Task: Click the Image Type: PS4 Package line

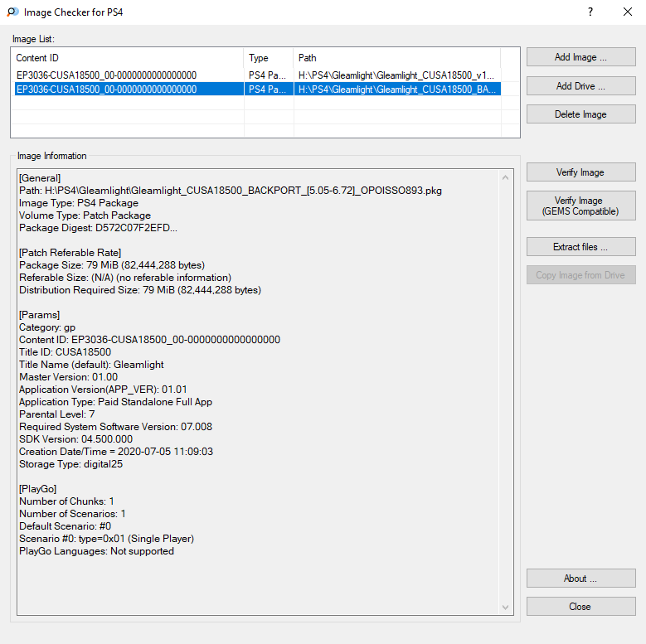Action: 79,203
